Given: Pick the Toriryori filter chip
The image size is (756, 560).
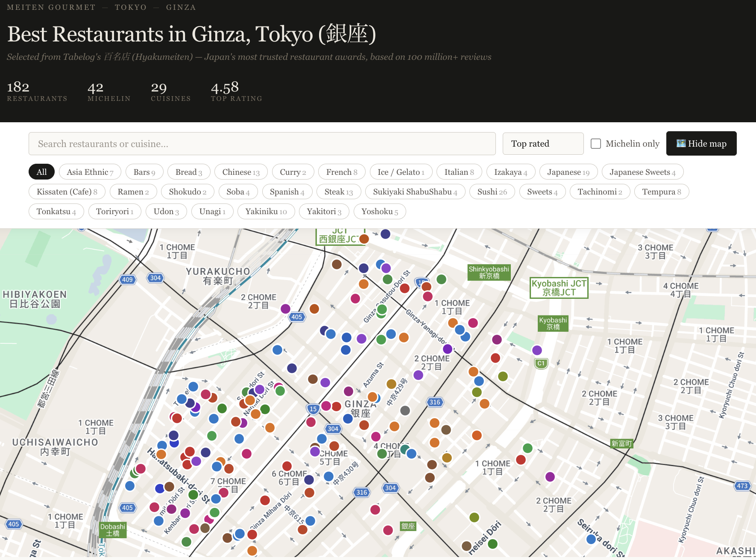Looking at the screenshot, I should 115,211.
